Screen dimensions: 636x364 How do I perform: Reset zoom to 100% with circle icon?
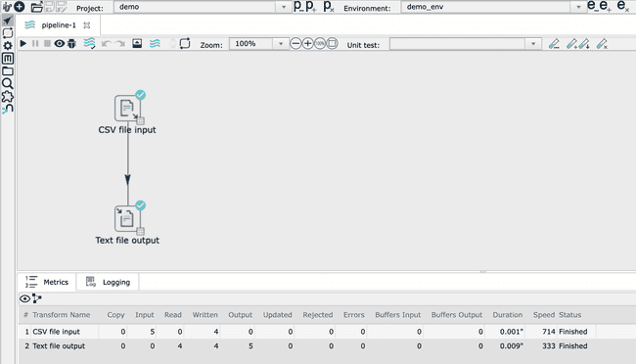pos(320,43)
